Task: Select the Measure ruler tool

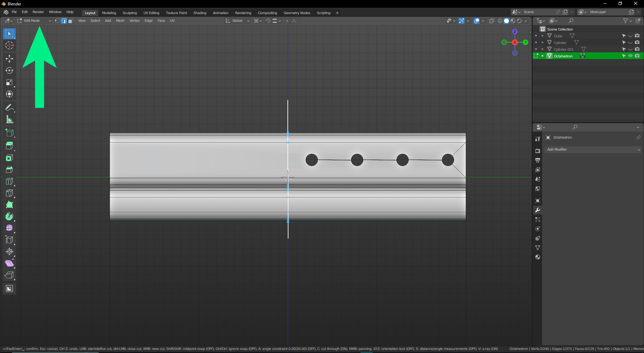Action: [x=9, y=120]
